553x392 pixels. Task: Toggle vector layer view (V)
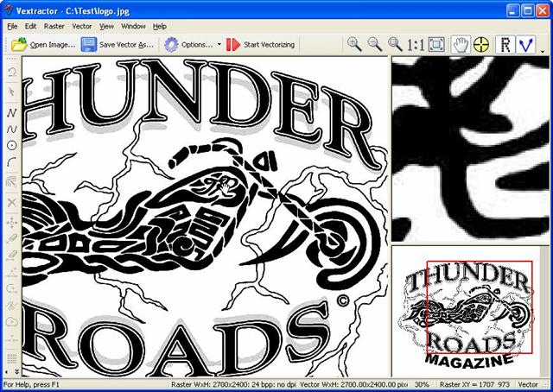tap(526, 45)
